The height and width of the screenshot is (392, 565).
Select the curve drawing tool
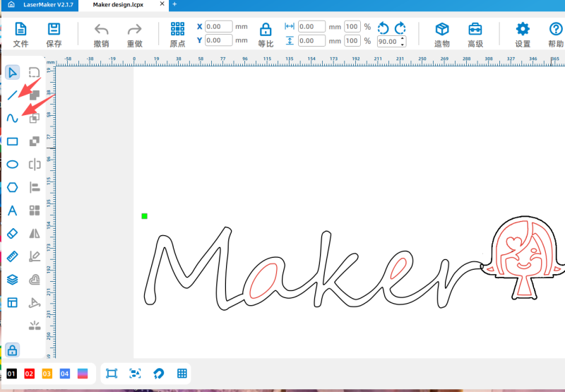coord(12,118)
